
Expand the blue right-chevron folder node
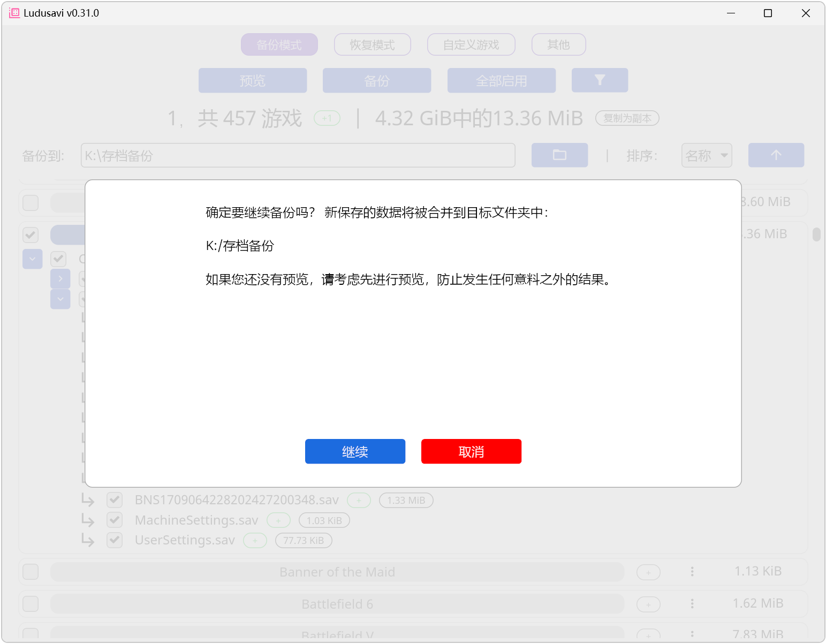(60, 279)
